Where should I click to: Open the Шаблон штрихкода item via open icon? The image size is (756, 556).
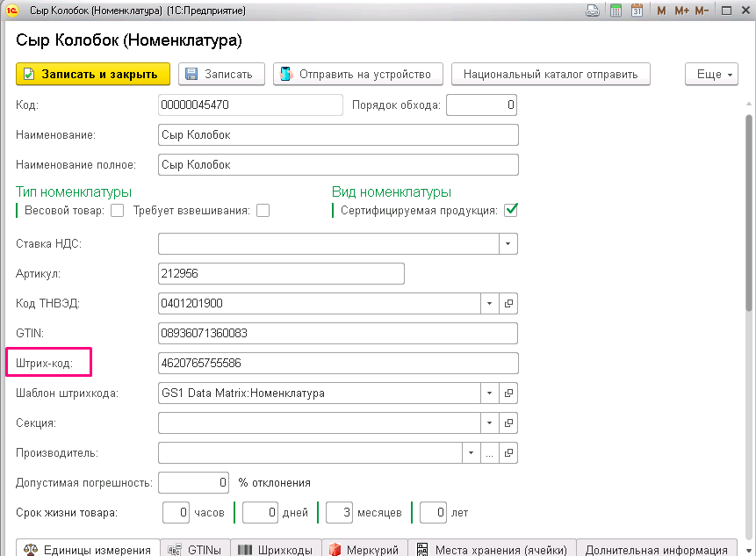(x=508, y=394)
